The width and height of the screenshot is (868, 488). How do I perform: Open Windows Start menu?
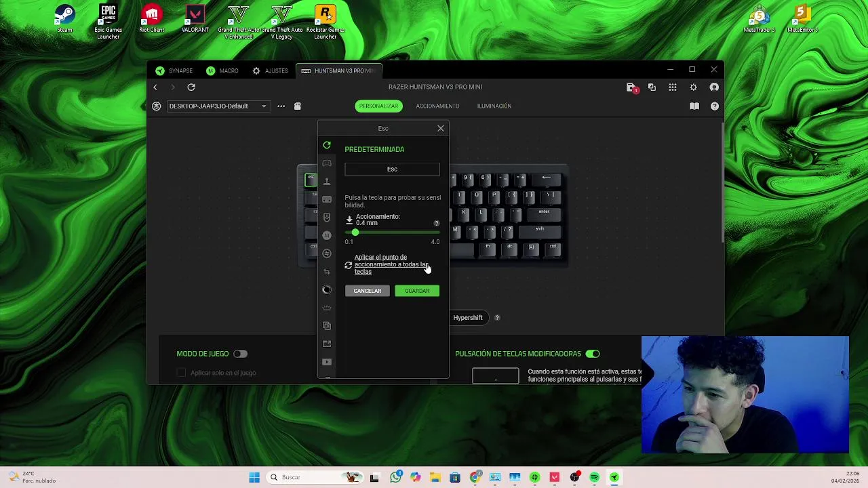[x=254, y=477]
